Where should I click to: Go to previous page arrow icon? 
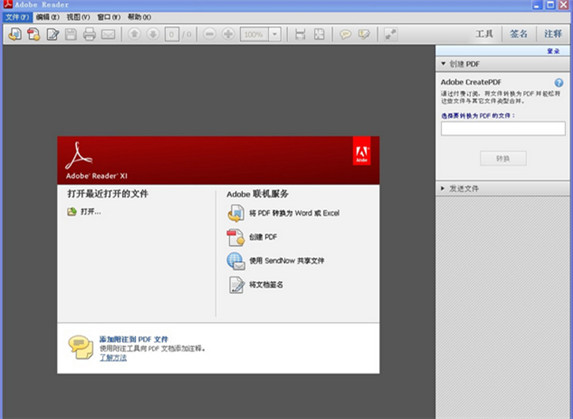point(134,34)
